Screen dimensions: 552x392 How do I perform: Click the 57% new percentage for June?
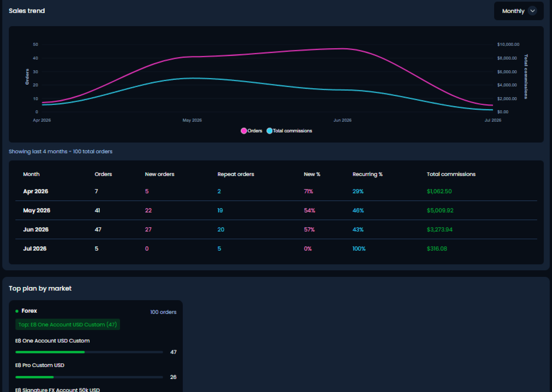click(309, 230)
